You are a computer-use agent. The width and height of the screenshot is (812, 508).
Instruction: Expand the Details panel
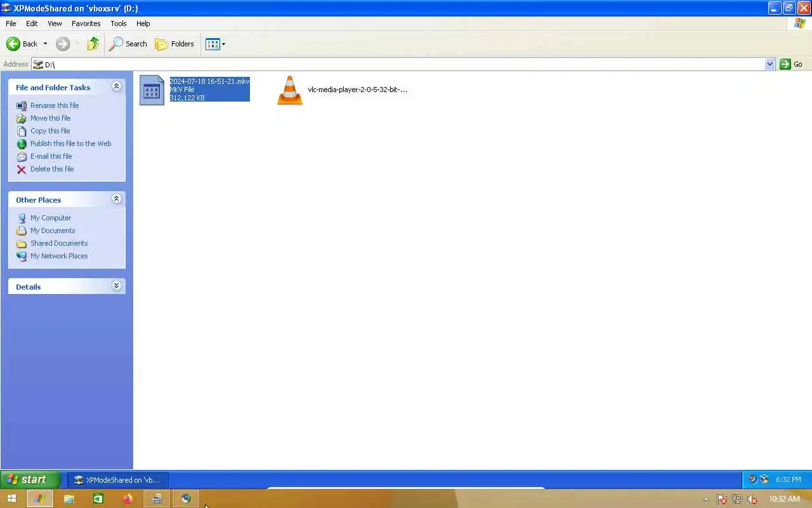[116, 286]
